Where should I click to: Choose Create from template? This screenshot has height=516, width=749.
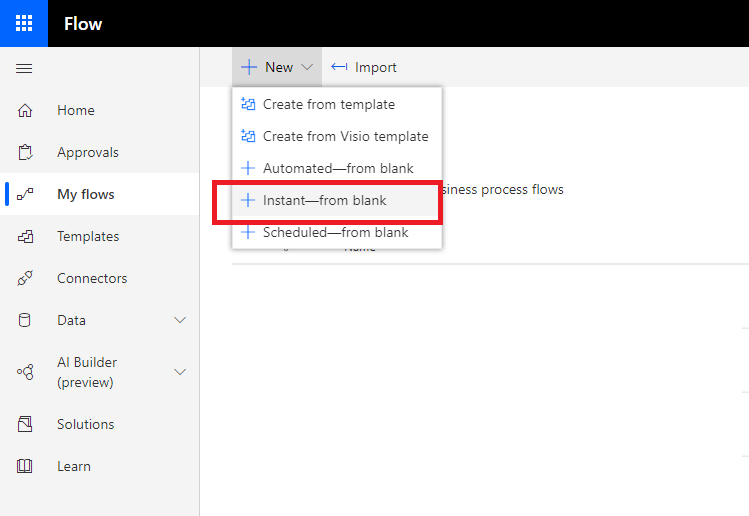[337, 104]
